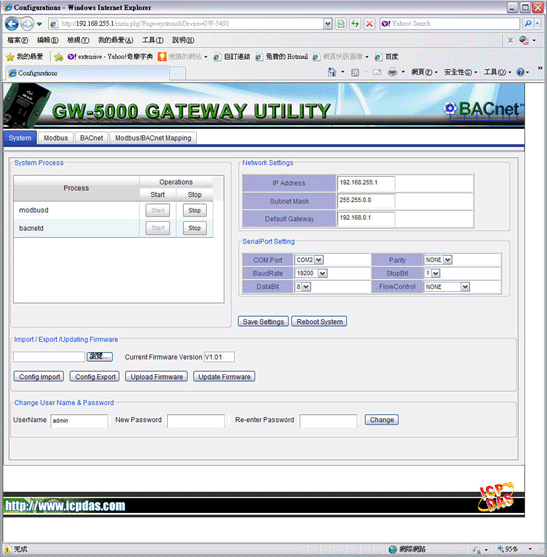This screenshot has height=557, width=547.
Task: Click the Print toolbar icon
Action: click(x=392, y=72)
